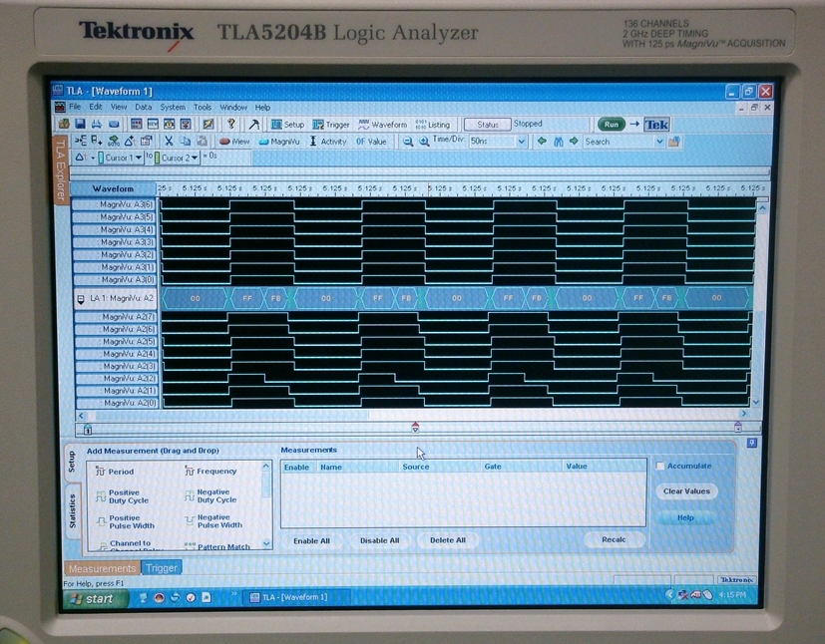
Task: Open the delta-time measurement dropdown arrow
Action: point(93,158)
